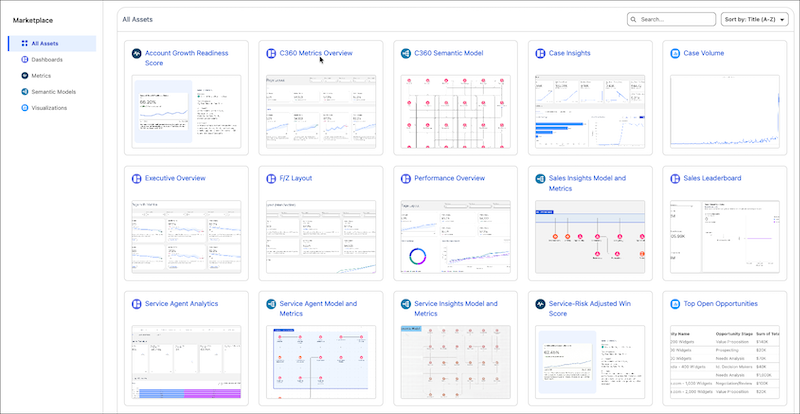Click the All Assets grid icon
This screenshot has height=414, width=800.
tap(24, 43)
